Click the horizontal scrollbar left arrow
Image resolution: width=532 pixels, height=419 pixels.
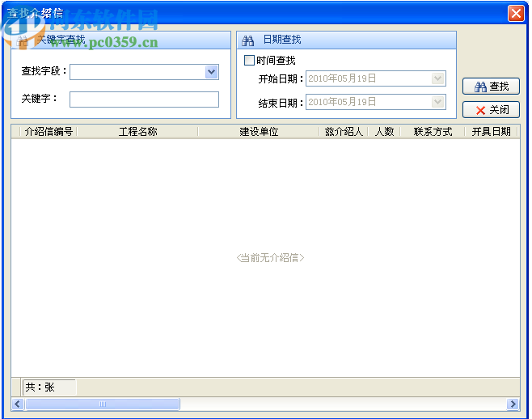[x=18, y=404]
